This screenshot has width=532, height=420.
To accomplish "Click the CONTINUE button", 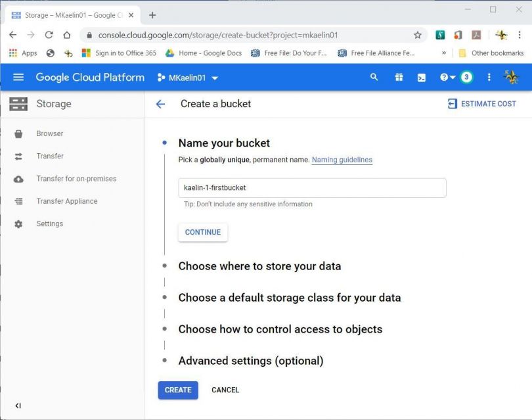I will coord(202,232).
